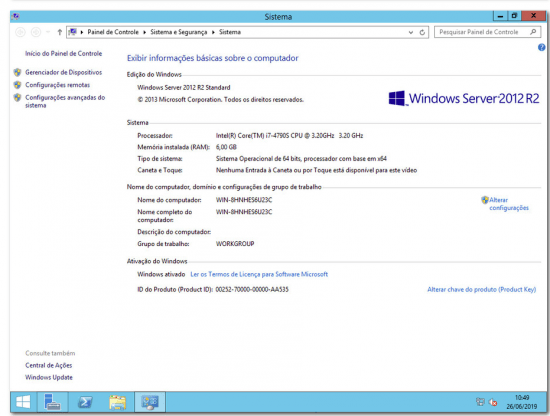Click Sistema e Segurança breadcrumb
The height and width of the screenshot is (416, 550).
179,32
